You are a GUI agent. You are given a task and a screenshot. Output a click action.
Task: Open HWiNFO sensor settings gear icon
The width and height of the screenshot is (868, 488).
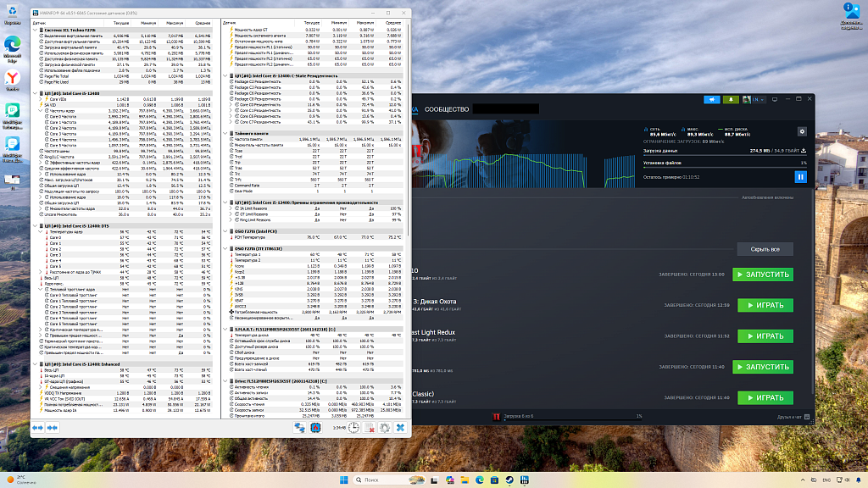[x=385, y=428]
